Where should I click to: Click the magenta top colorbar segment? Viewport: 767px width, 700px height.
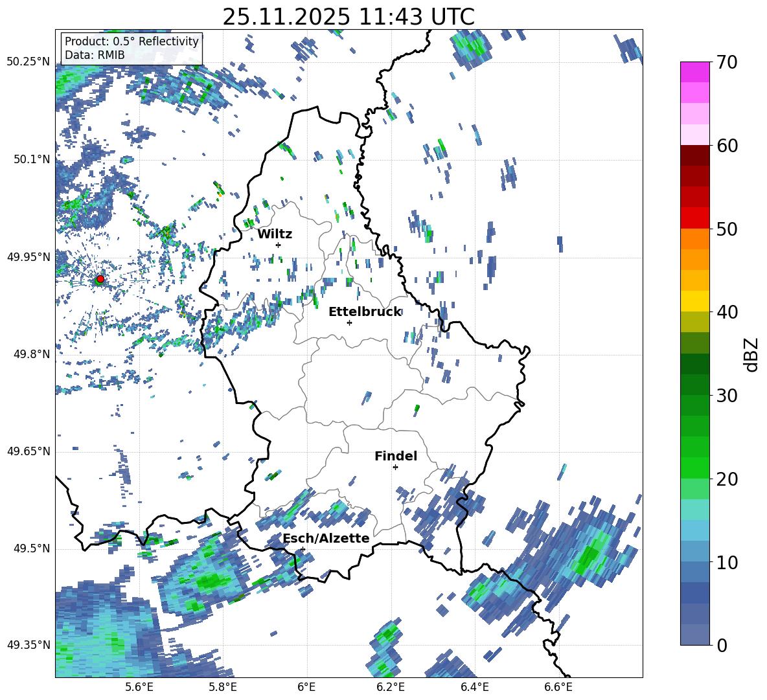point(694,72)
